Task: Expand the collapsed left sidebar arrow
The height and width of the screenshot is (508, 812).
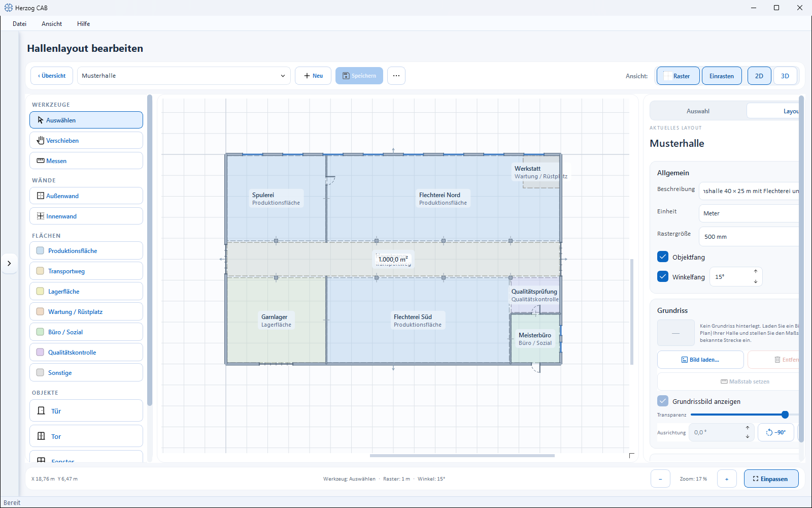Action: [9, 263]
